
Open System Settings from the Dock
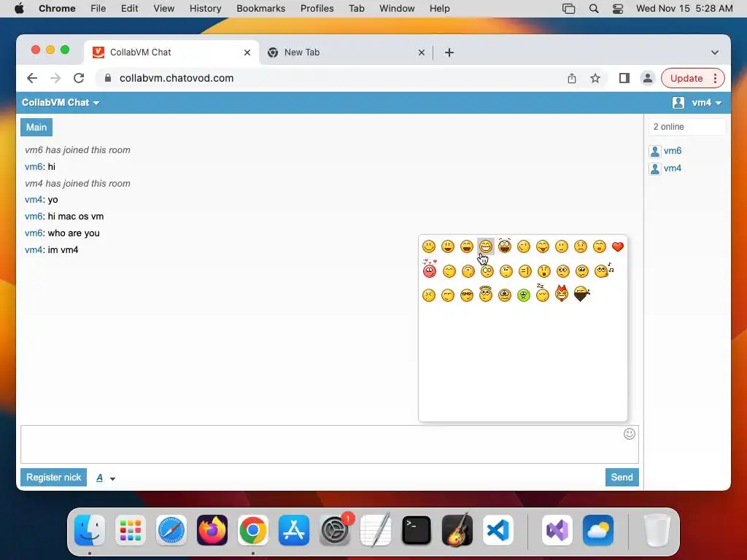(335, 530)
